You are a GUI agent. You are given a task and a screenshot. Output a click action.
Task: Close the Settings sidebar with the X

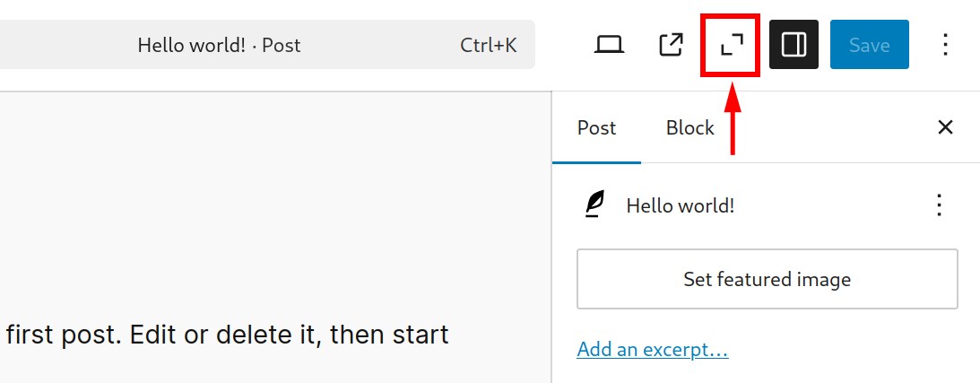tap(946, 127)
